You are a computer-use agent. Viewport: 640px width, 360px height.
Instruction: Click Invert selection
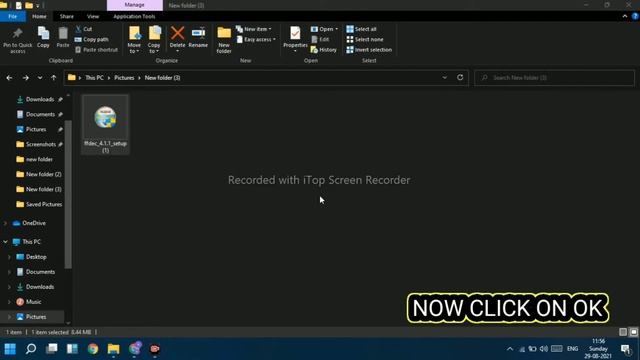(x=369, y=50)
